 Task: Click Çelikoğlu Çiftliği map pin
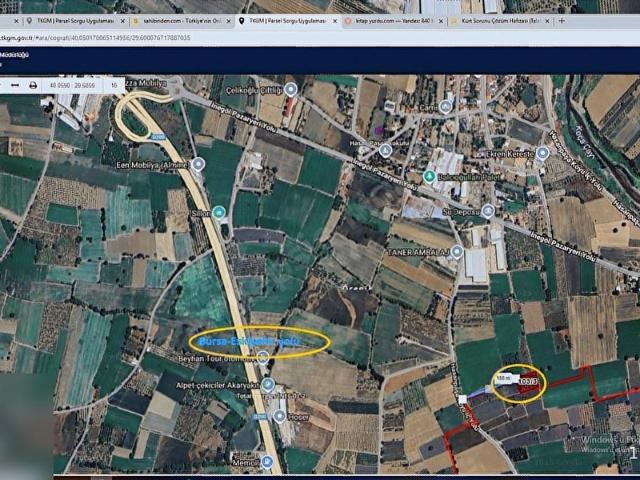[291, 89]
